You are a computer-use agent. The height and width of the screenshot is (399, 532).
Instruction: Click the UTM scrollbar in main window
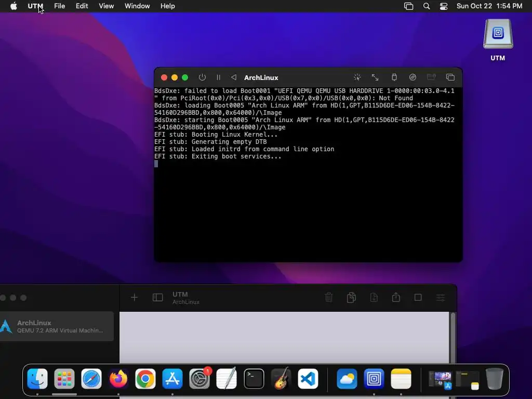[x=453, y=338]
